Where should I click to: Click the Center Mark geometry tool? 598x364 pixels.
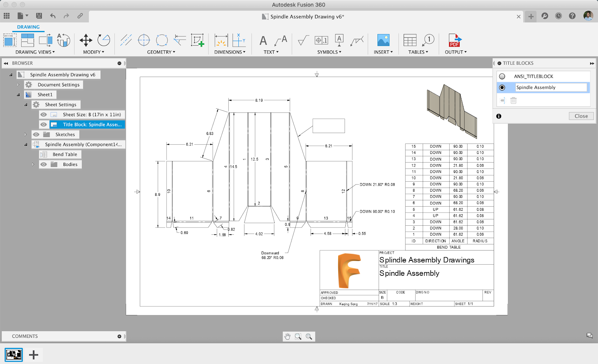(x=144, y=40)
